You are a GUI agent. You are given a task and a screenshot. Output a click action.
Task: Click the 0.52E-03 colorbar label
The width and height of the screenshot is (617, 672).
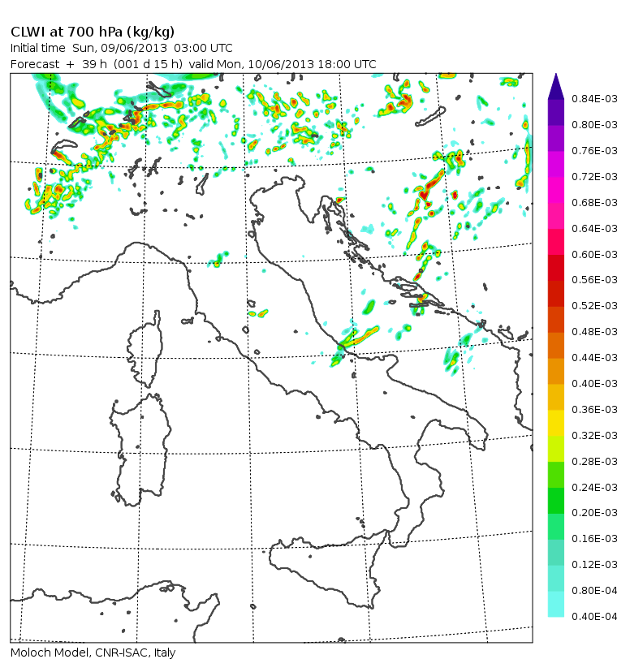coord(594,306)
